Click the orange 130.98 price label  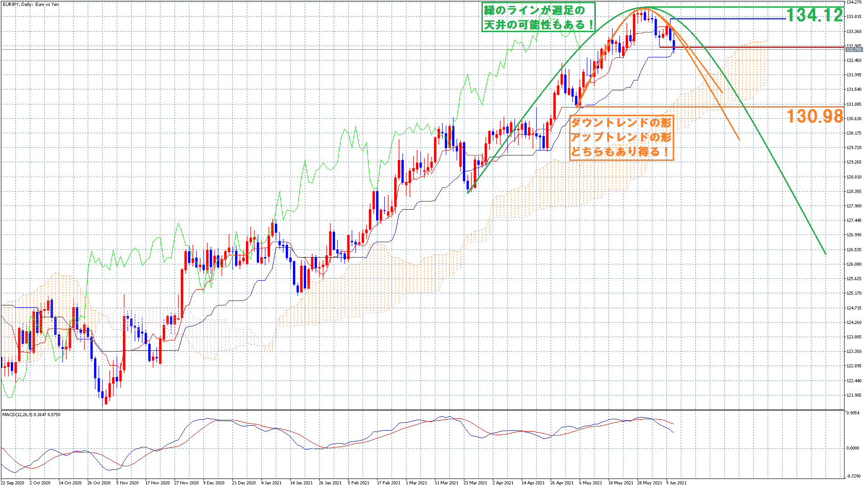(x=814, y=116)
